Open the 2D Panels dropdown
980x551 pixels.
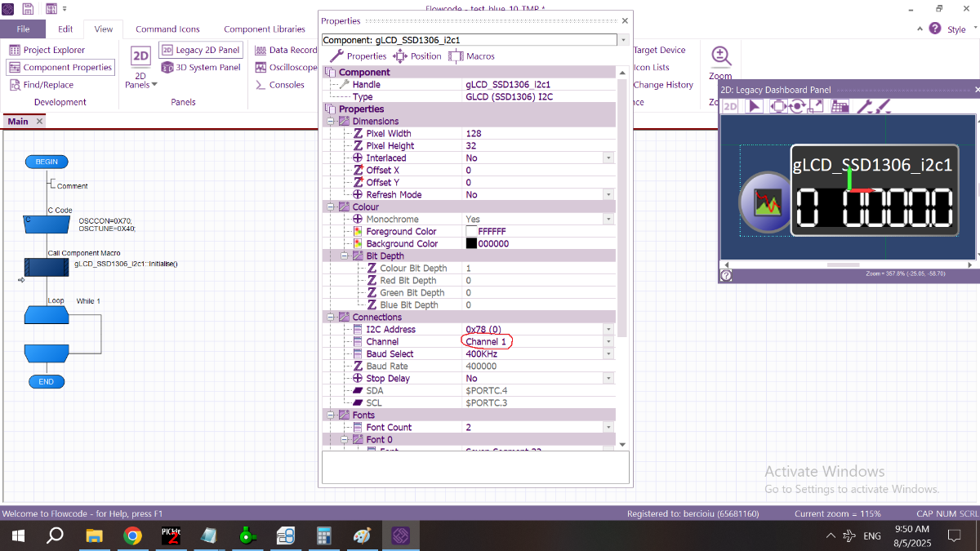coord(141,69)
